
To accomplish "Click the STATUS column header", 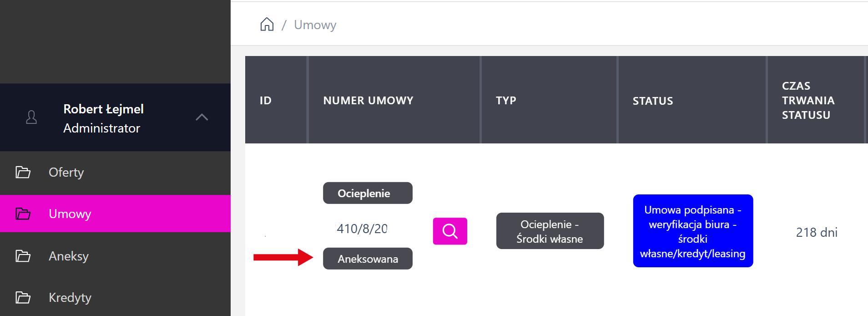I will (x=652, y=101).
